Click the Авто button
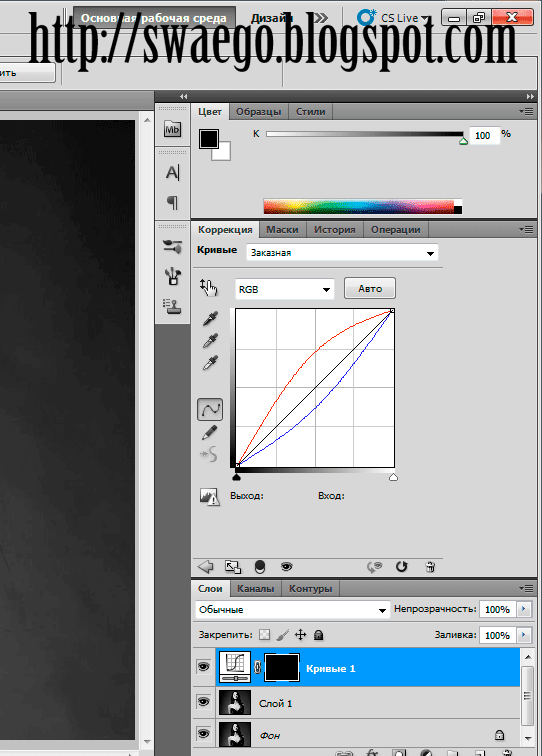 point(370,288)
